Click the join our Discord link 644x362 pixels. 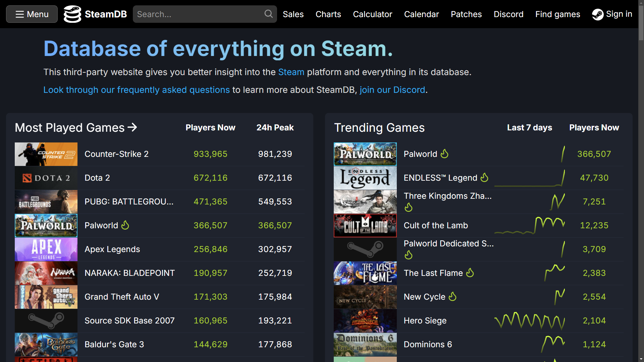392,90
